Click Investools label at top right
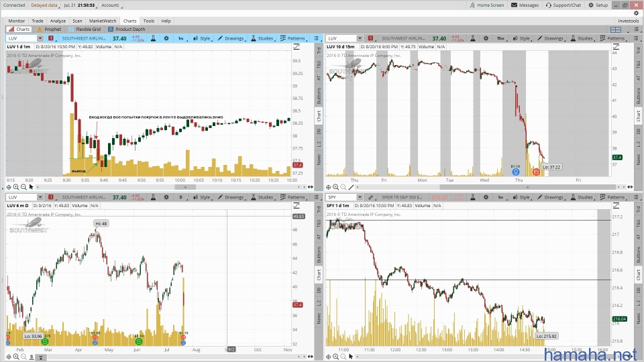 pos(629,21)
